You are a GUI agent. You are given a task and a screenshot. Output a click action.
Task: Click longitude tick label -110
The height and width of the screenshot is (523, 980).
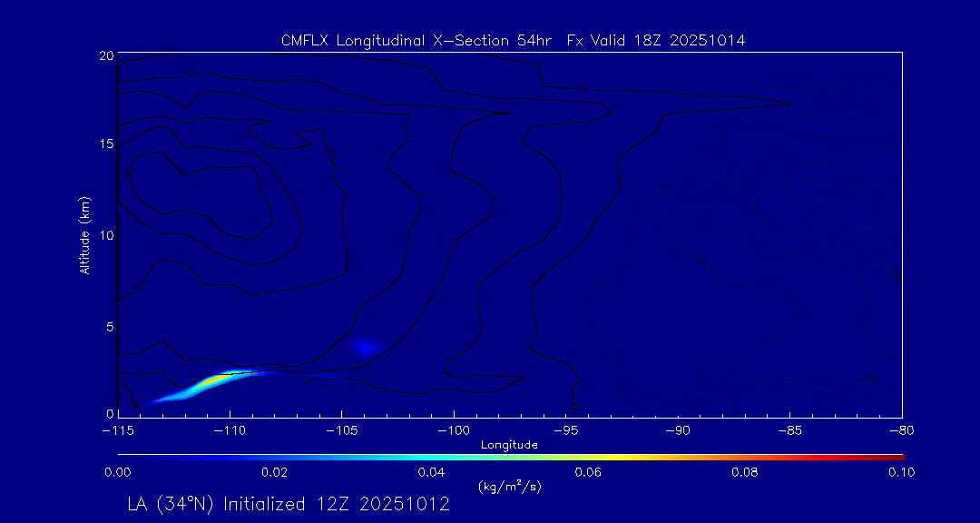coord(230,430)
